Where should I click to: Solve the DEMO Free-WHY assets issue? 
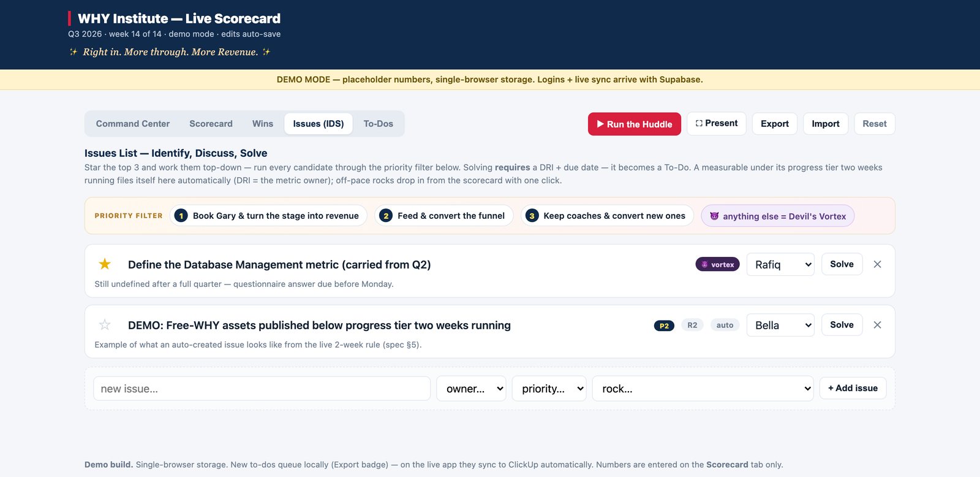click(842, 325)
